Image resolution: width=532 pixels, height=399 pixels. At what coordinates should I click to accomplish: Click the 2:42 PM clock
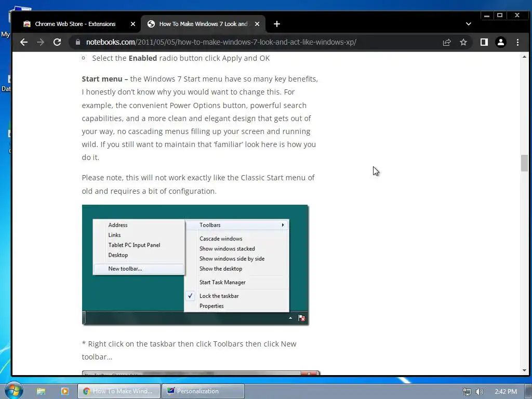(506, 392)
